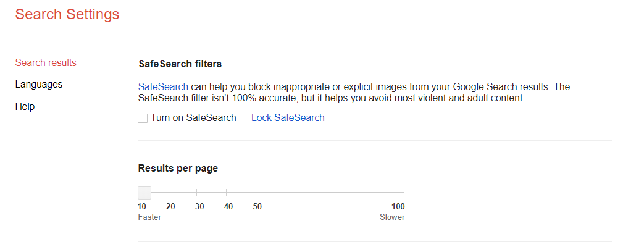Follow the blue SafeSearch link in description

[x=163, y=86]
